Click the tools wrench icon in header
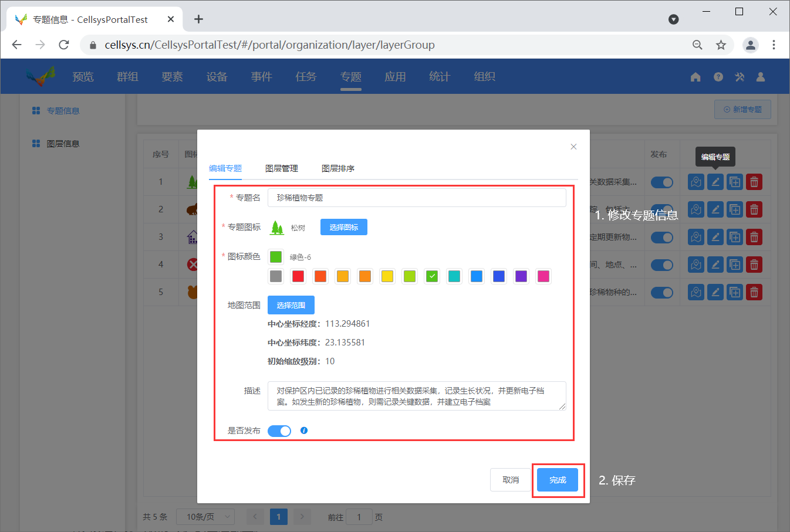This screenshot has height=532, width=790. pos(740,77)
